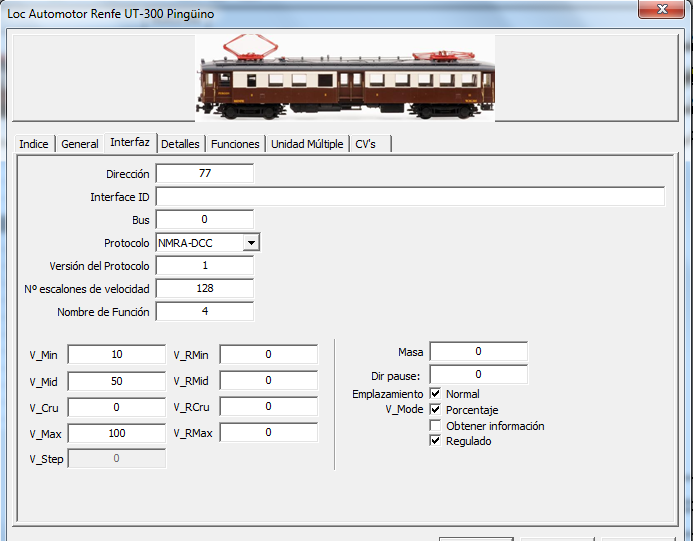
Task: Close the Loc Automotor dialog window
Action: [662, 9]
